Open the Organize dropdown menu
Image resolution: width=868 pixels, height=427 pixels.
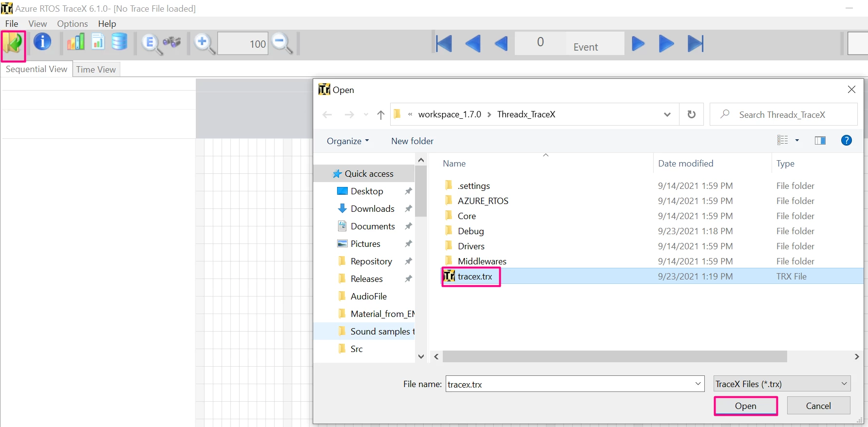point(348,141)
